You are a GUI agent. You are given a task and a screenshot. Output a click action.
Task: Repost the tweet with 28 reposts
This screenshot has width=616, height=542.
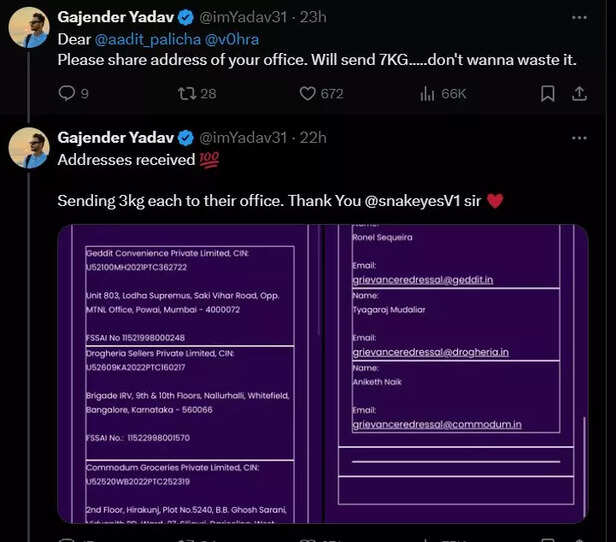(x=185, y=93)
